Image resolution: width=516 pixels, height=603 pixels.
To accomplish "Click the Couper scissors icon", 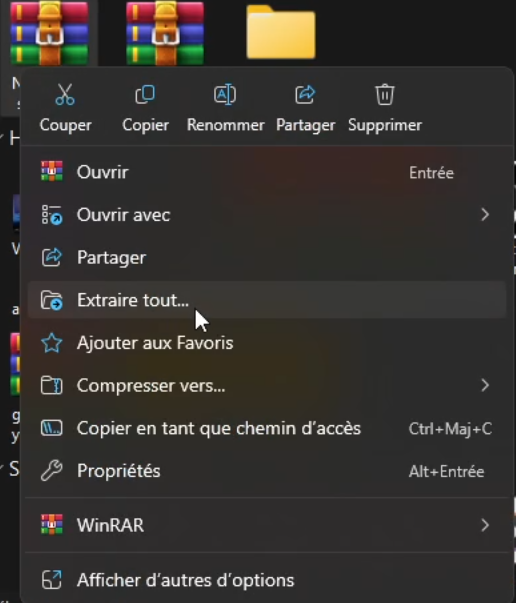I will point(65,95).
